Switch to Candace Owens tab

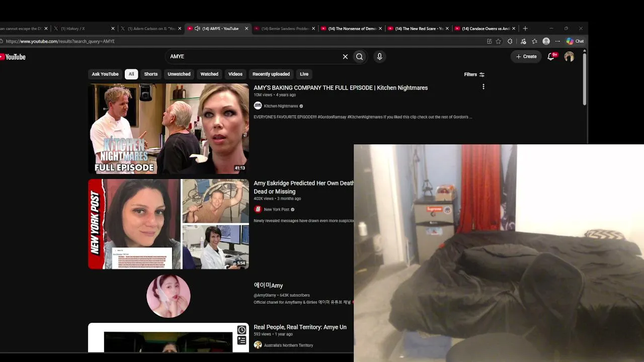(486, 29)
